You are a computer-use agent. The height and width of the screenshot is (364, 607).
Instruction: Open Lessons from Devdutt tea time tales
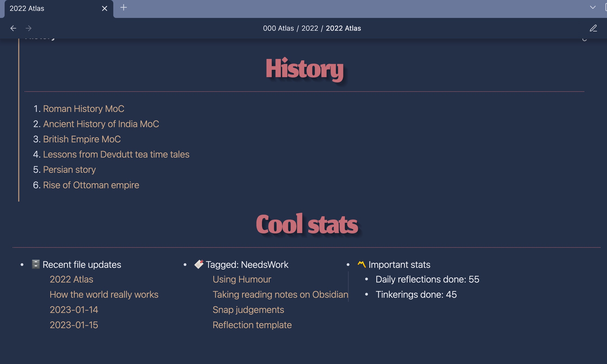coord(116,154)
